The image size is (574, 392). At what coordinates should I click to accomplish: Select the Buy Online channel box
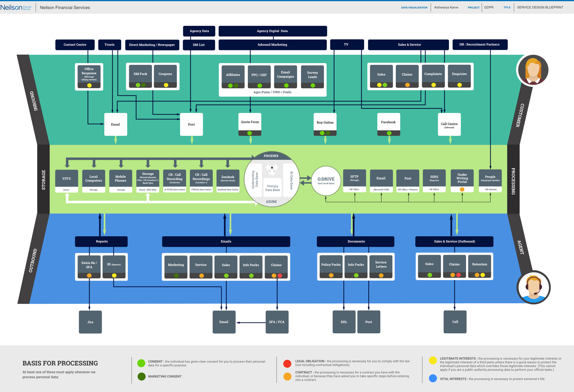point(325,124)
